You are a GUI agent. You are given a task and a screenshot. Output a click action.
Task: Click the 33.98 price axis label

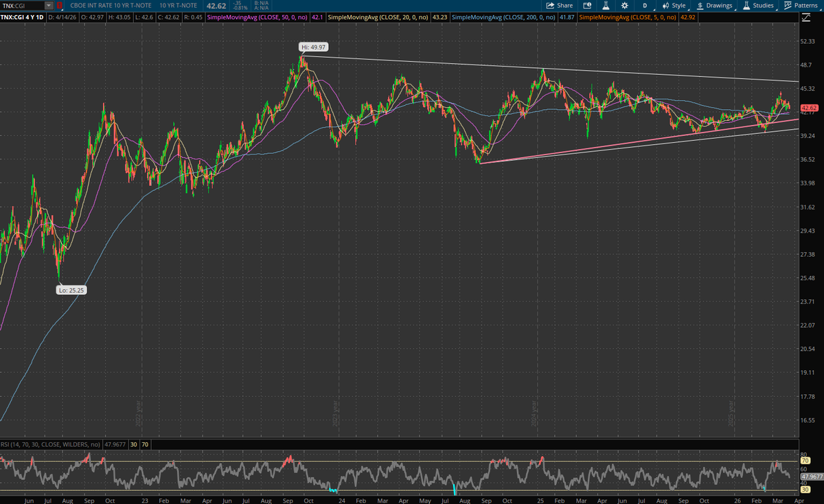pyautogui.click(x=808, y=183)
